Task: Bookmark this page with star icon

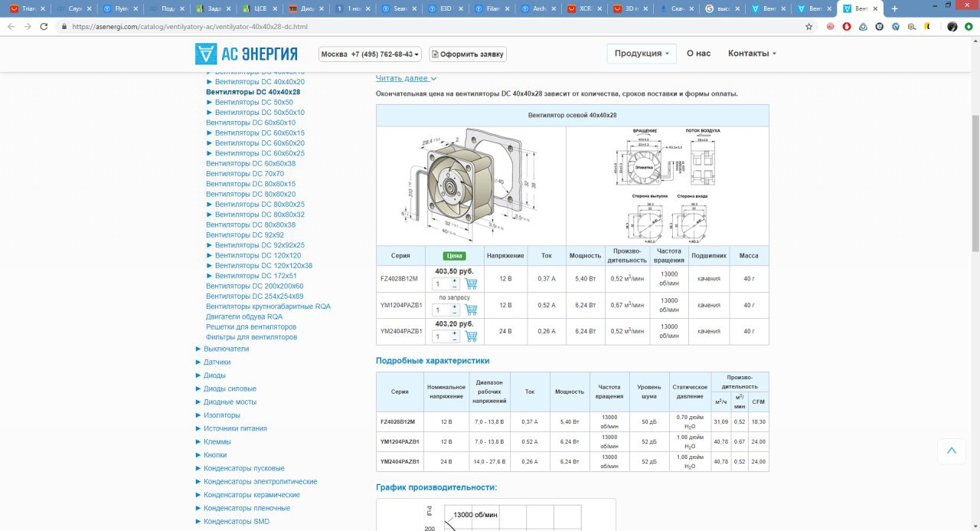Action: click(808, 26)
